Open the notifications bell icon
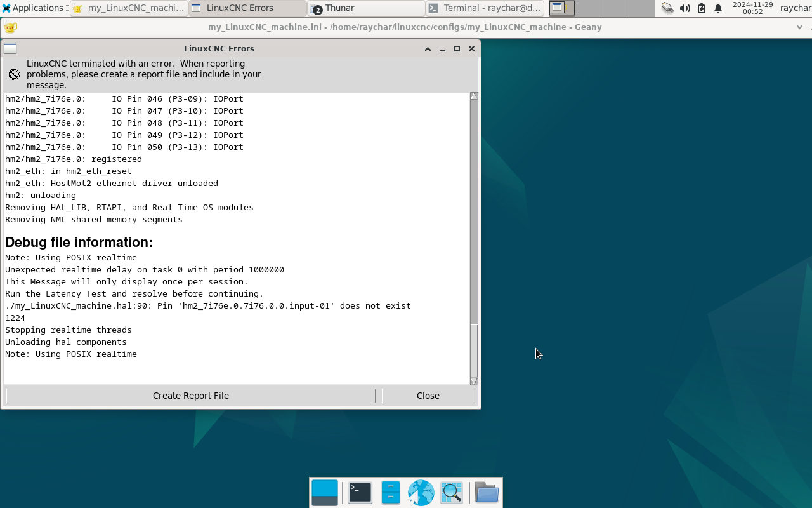Screen dimensions: 812x508 coord(718,8)
